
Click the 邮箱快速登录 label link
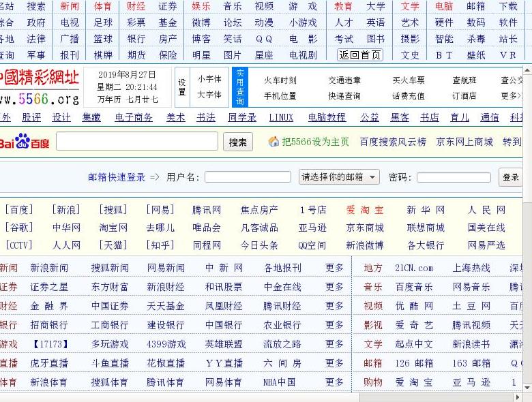[117, 177]
